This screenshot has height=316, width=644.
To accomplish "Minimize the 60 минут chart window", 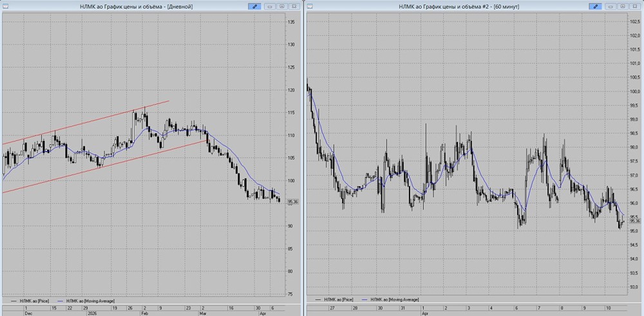I will pos(611,6).
